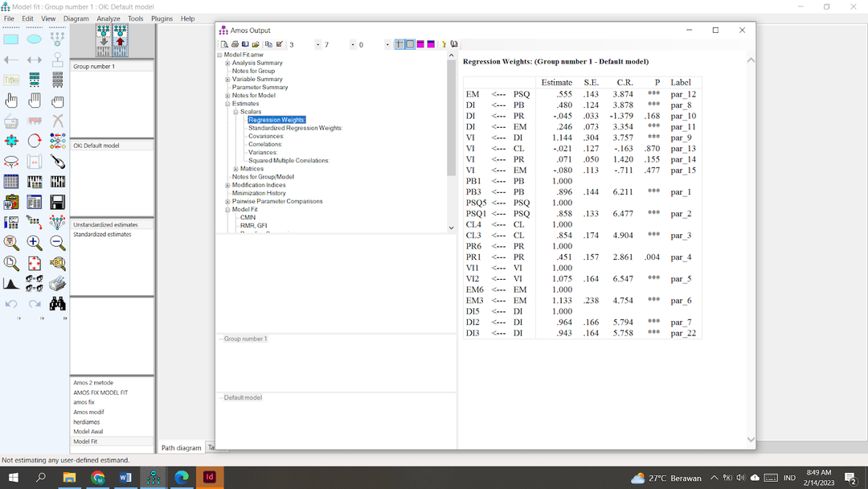The height and width of the screenshot is (489, 868).
Task: Open Microsoft Word from taskbar
Action: 125,478
